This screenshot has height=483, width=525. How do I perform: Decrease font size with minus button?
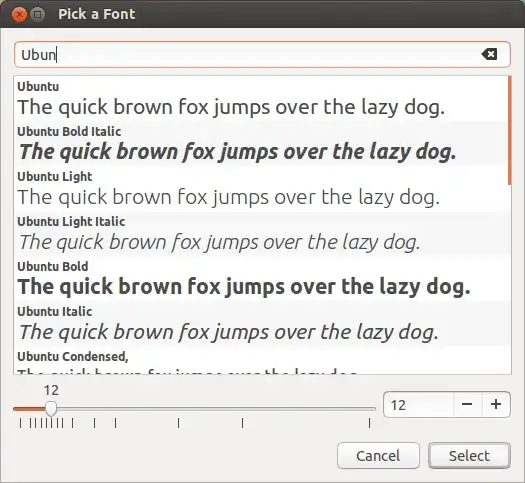467,405
